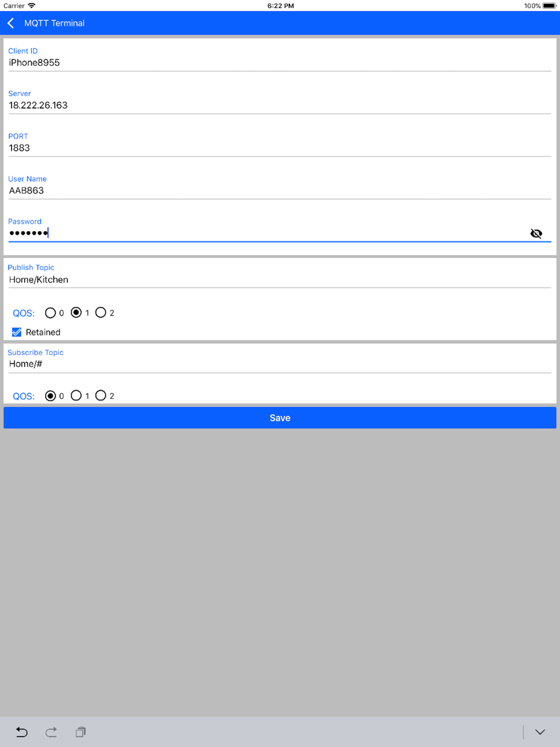Edit the Client ID field
The width and height of the screenshot is (560, 747).
point(280,63)
